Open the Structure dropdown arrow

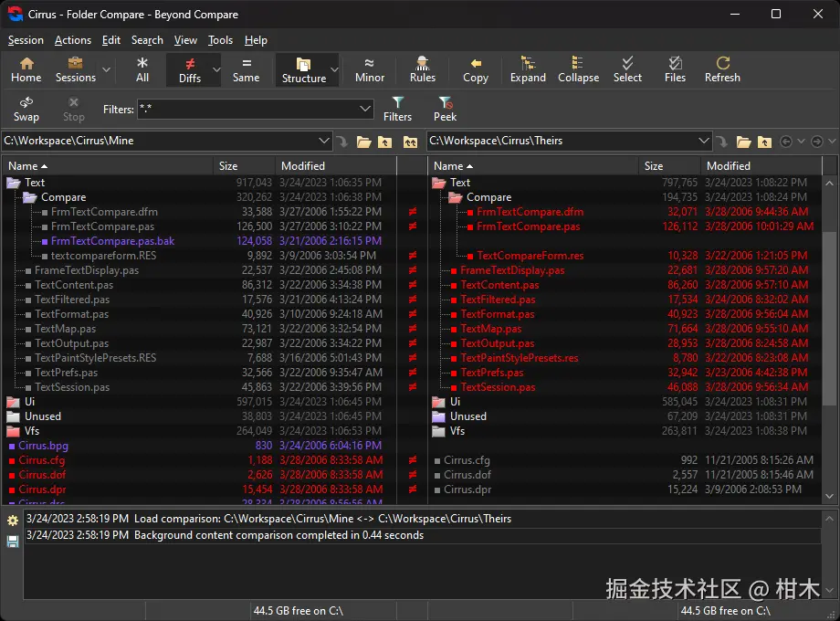334,69
